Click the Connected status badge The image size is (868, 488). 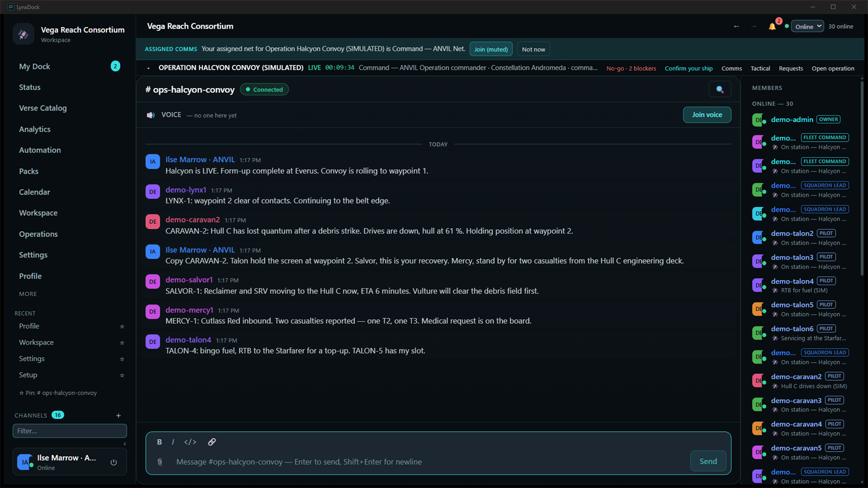pos(264,89)
